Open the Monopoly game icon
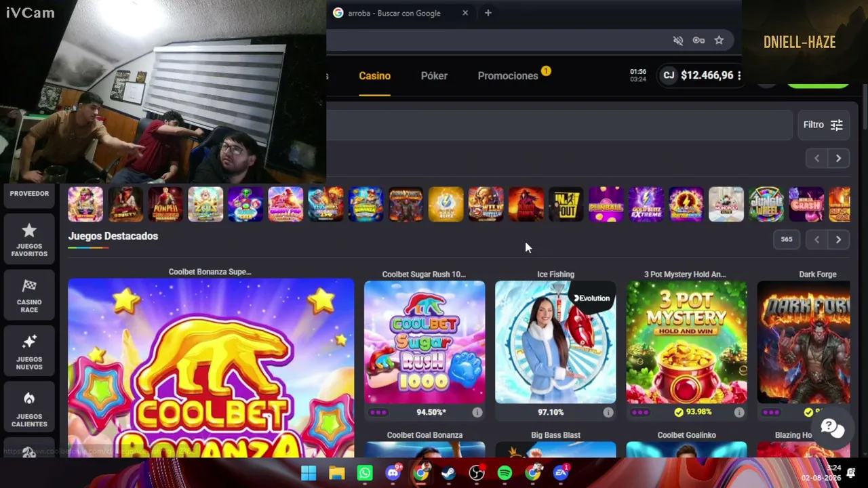 (726, 204)
